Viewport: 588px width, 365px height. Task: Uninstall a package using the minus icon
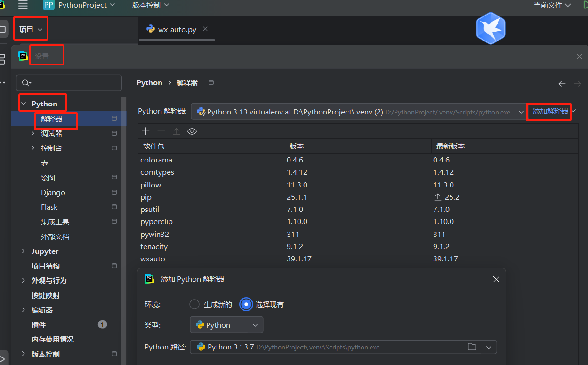point(161,131)
